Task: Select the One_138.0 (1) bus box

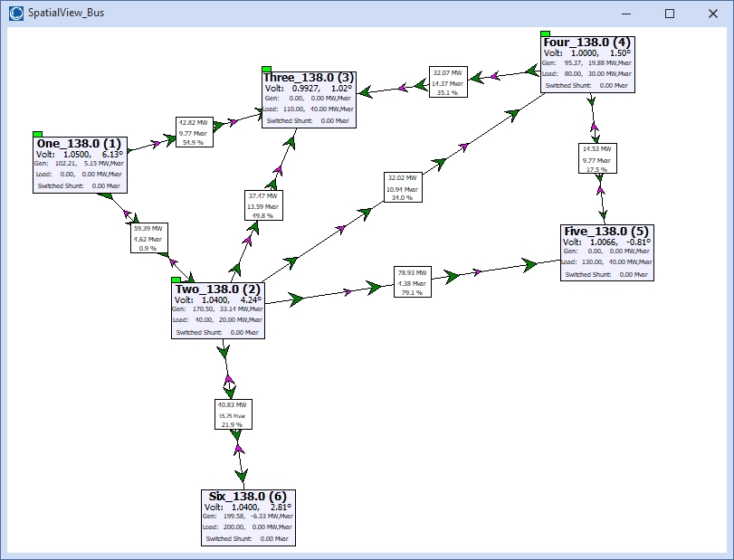Action: [x=79, y=165]
